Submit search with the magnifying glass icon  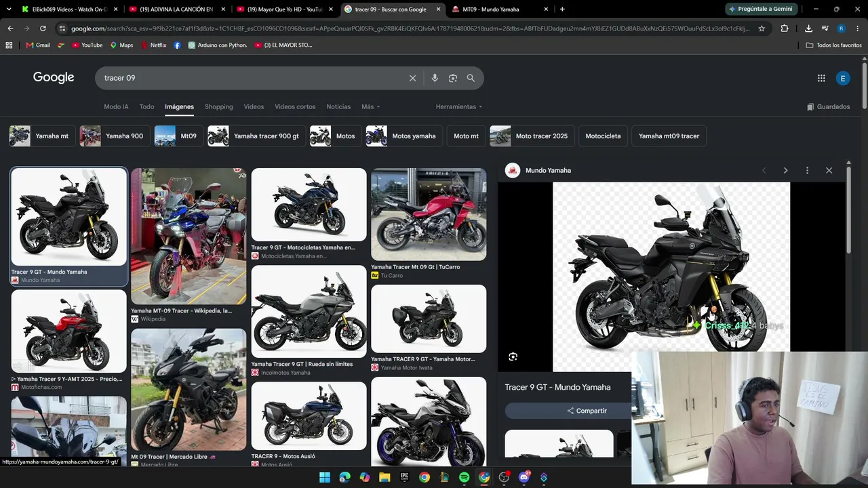471,78
